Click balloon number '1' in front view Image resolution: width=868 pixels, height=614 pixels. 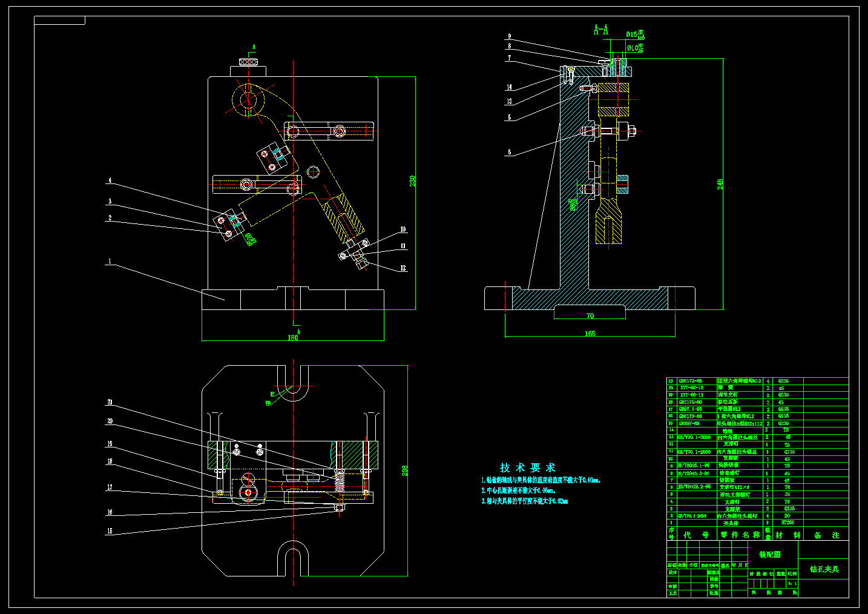pos(110,262)
